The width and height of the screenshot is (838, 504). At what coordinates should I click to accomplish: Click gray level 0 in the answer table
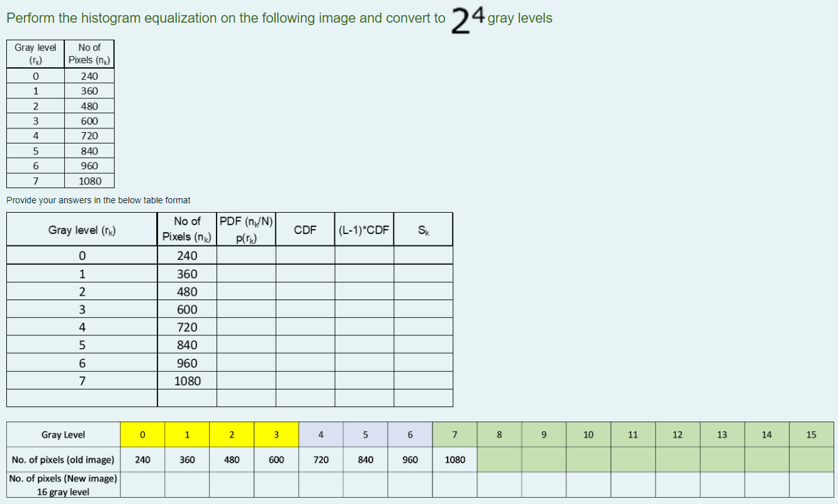pyautogui.click(x=82, y=255)
